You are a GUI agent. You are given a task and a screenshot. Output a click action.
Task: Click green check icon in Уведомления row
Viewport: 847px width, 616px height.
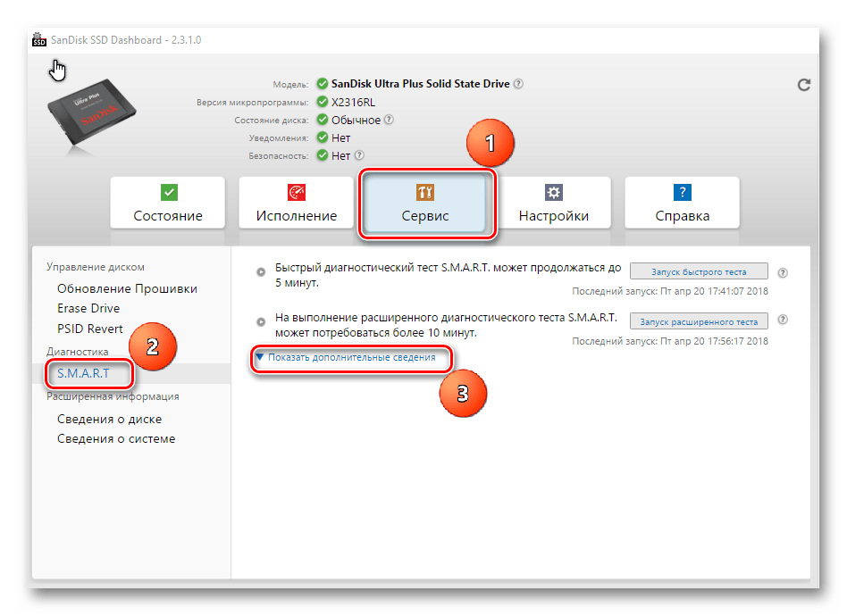323,137
